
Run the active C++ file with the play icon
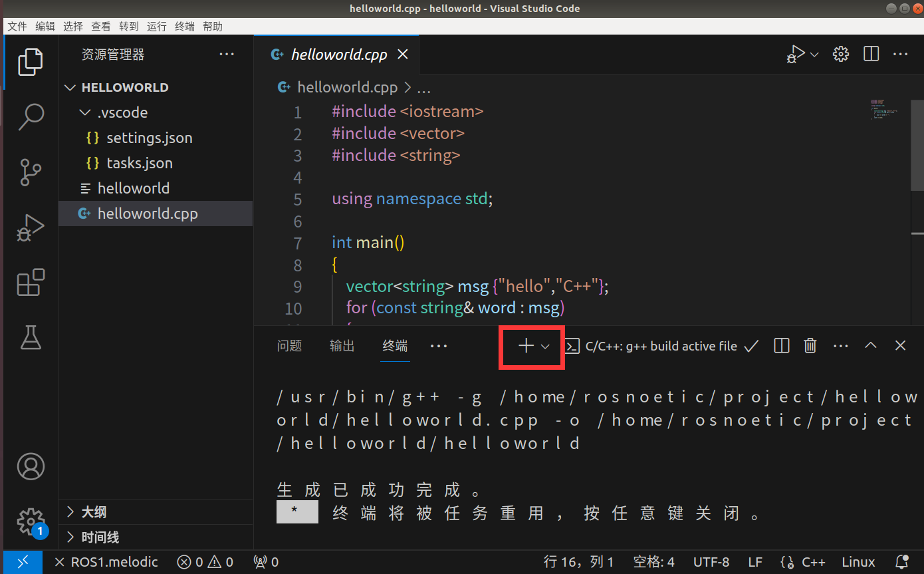796,54
